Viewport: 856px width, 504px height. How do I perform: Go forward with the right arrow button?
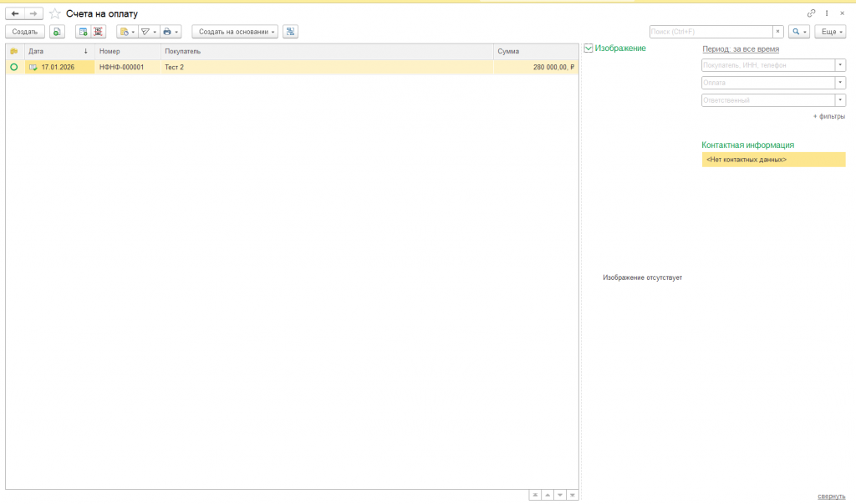pos(33,13)
